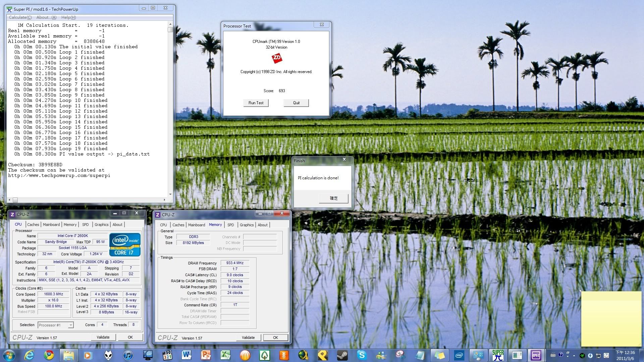Open Caches tab in right CPU-Z window
The image size is (644, 362).
point(178,225)
